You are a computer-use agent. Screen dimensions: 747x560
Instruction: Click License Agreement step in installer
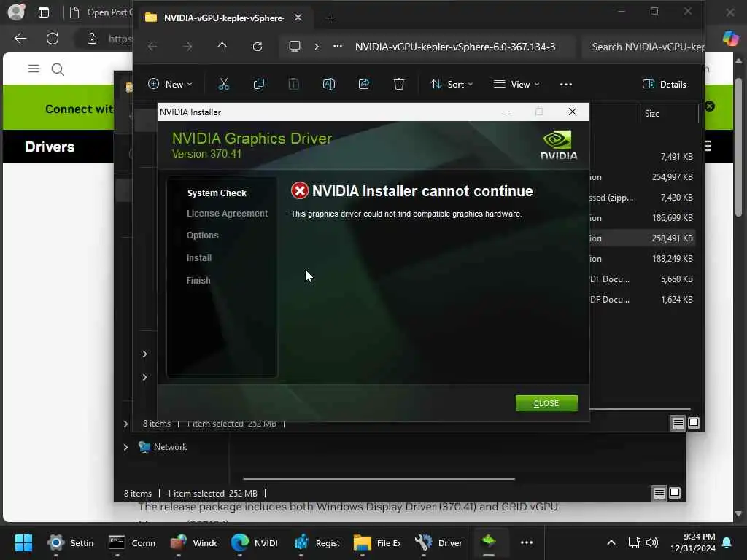coord(227,214)
